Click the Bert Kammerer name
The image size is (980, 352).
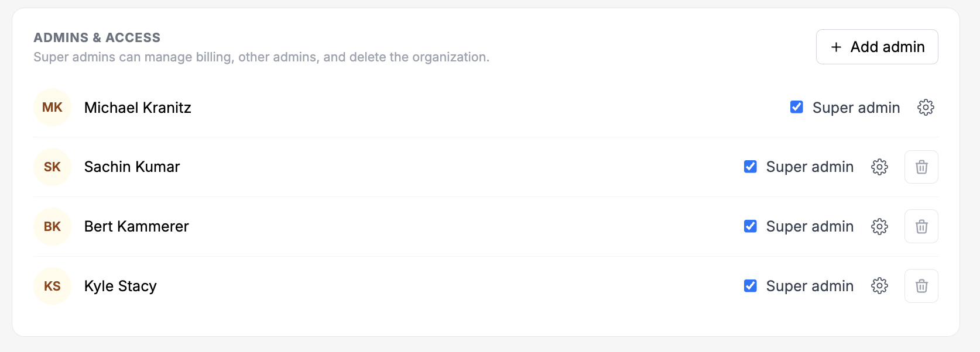click(x=136, y=226)
